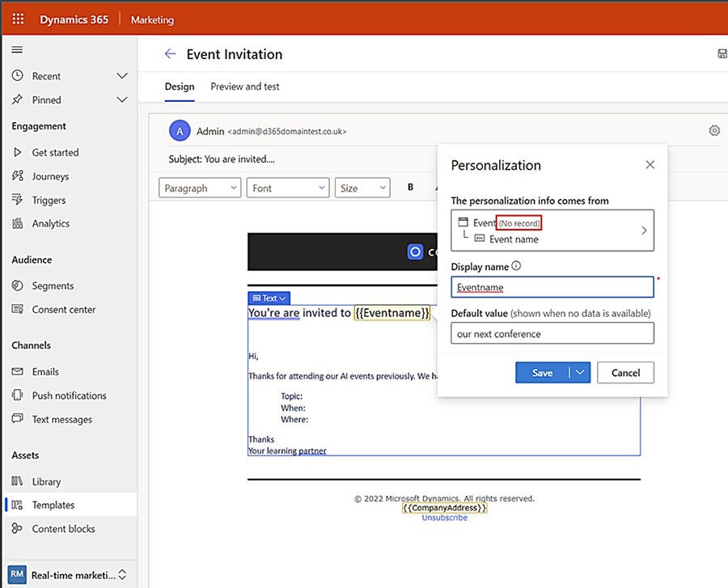Expand the Save button split dropdown

(578, 372)
